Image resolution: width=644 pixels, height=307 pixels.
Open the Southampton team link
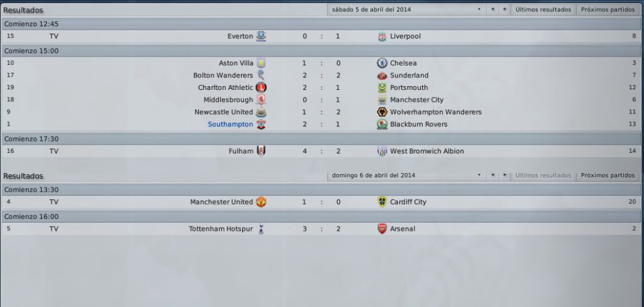[230, 124]
